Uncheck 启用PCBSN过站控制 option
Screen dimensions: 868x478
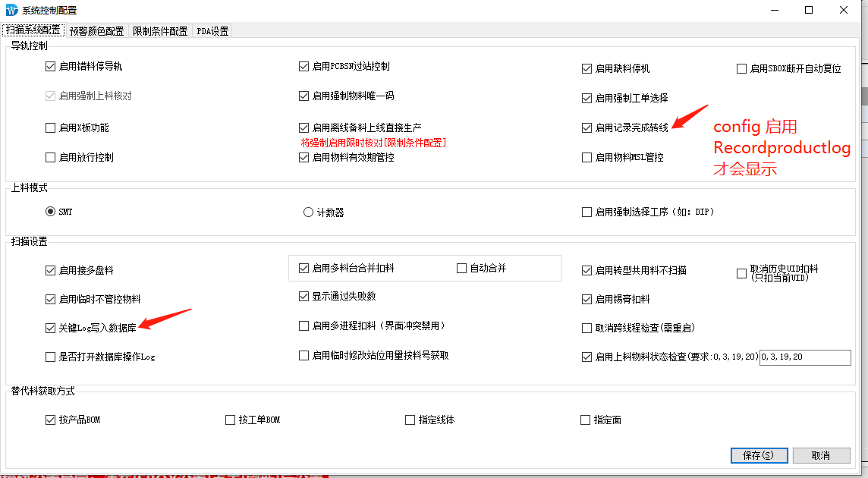coord(304,67)
